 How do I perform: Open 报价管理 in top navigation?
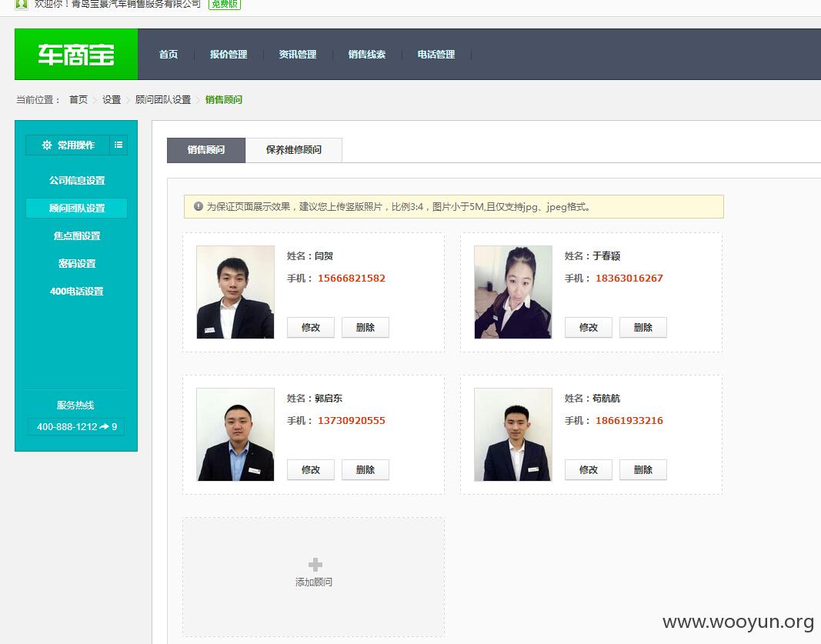pyautogui.click(x=229, y=55)
